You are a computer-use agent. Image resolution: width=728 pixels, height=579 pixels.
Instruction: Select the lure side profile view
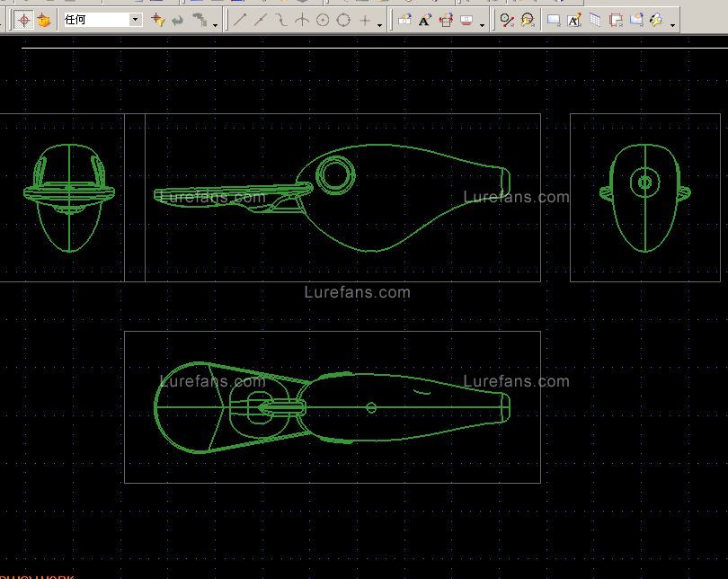[x=342, y=198]
